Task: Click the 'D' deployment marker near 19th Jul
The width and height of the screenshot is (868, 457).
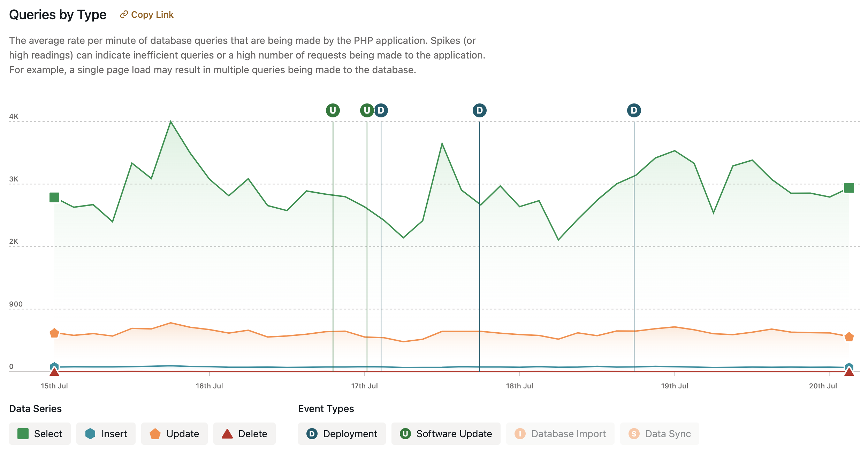Action: (x=634, y=110)
